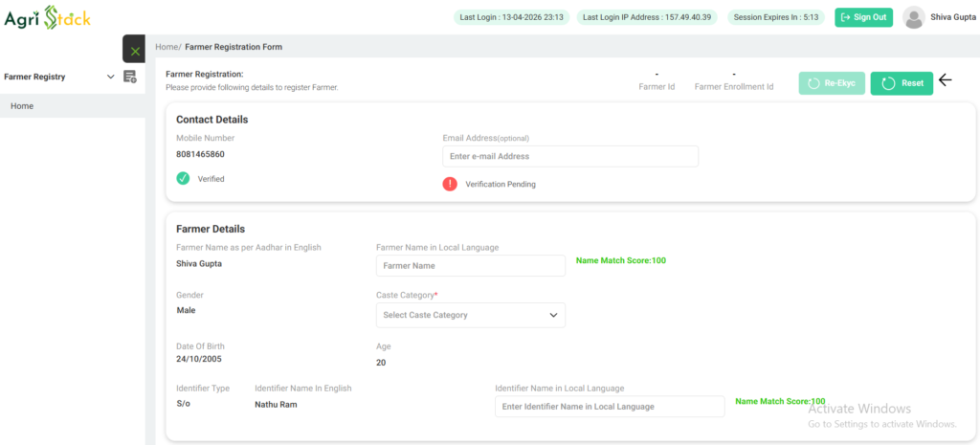Focus the Email Address input field
This screenshot has width=980, height=445.
(x=569, y=156)
